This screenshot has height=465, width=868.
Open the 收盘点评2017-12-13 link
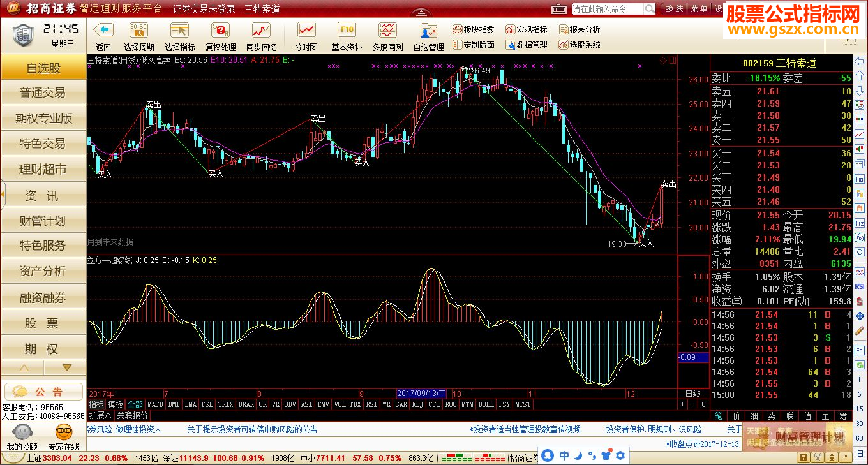[702, 444]
